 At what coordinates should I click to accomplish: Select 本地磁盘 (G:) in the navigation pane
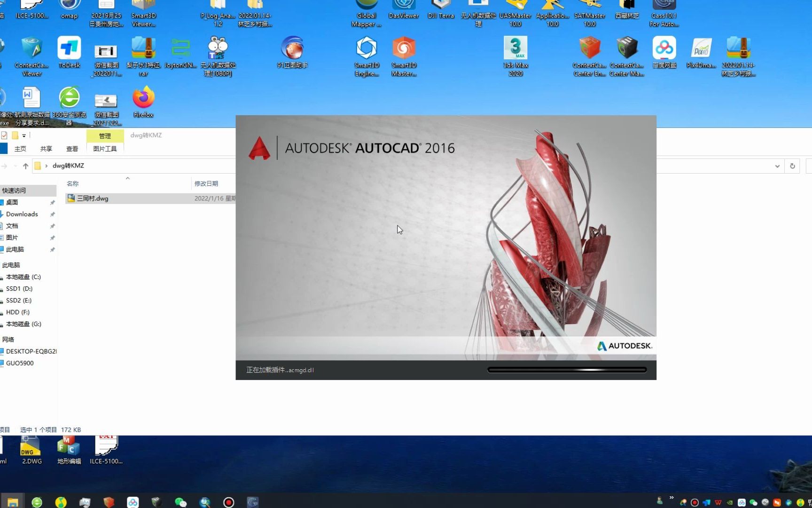[x=23, y=324]
